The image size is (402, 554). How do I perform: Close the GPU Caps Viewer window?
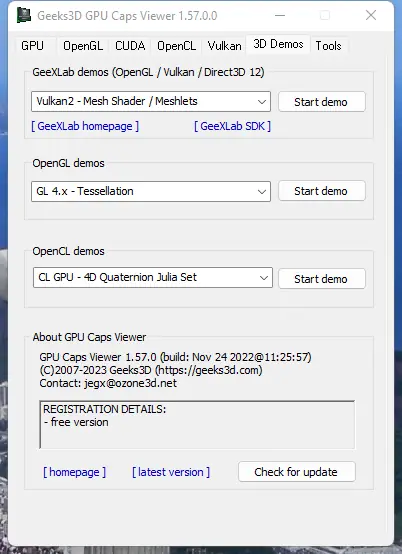pyautogui.click(x=371, y=15)
